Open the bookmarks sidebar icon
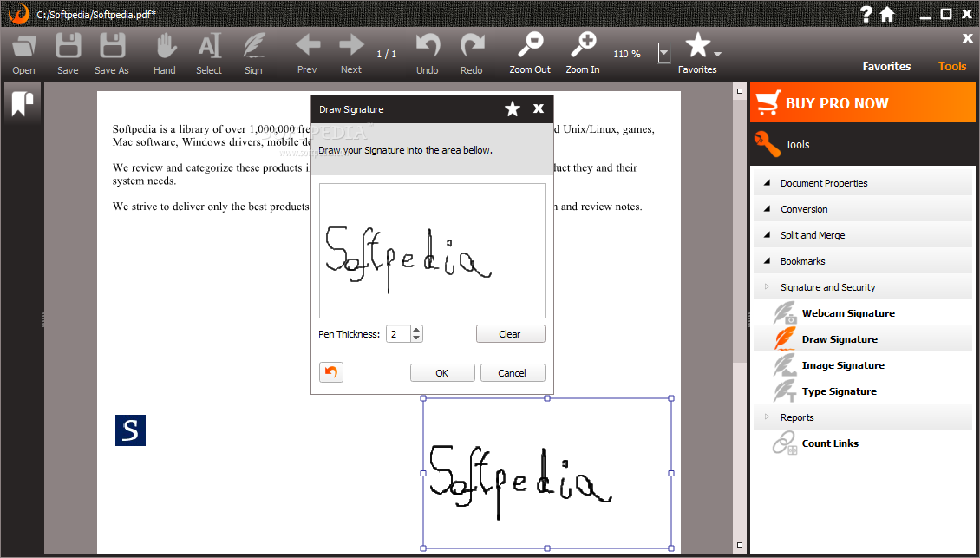Screen dimensions: 980x558 click(x=23, y=104)
